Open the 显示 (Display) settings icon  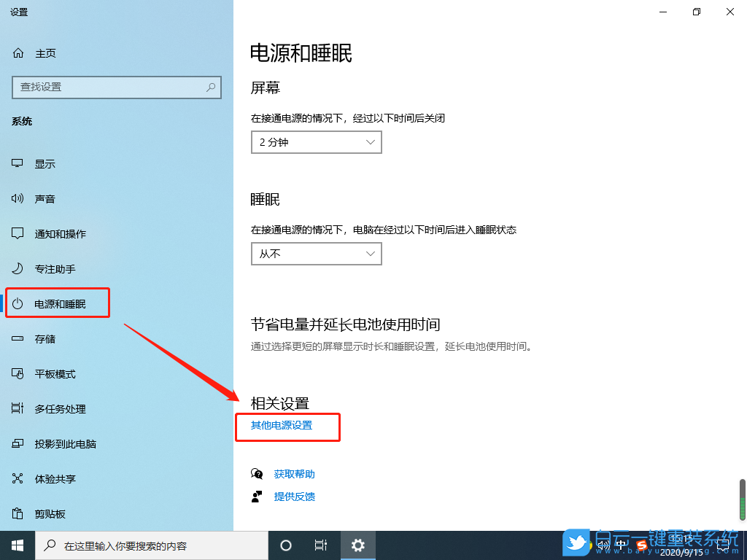click(17, 163)
